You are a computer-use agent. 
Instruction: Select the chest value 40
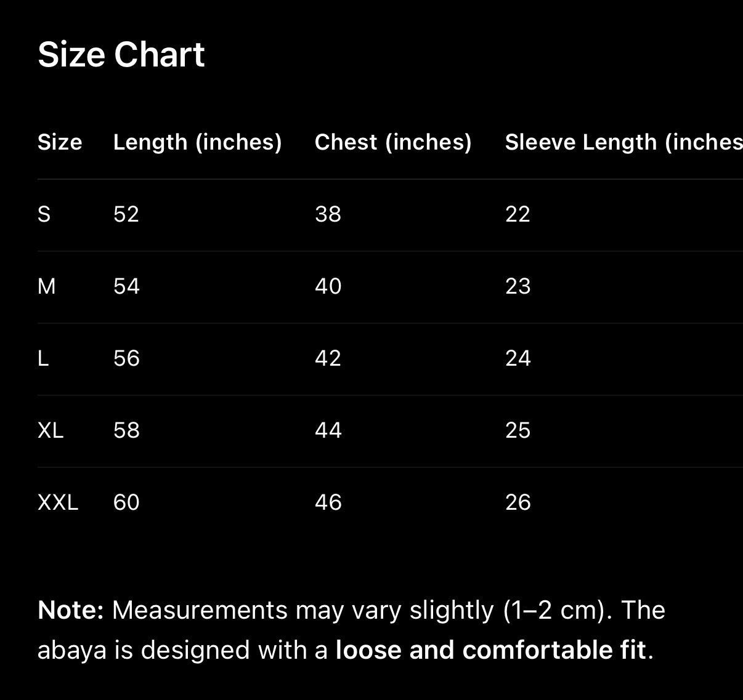(328, 286)
